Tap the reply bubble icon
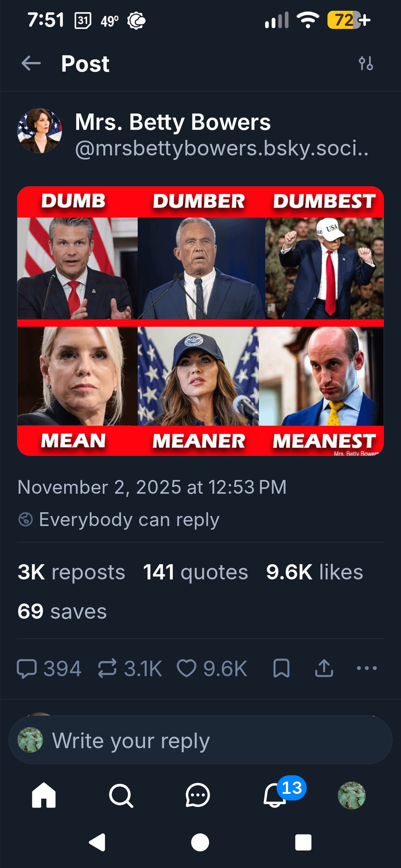This screenshot has height=868, width=401. [x=27, y=668]
